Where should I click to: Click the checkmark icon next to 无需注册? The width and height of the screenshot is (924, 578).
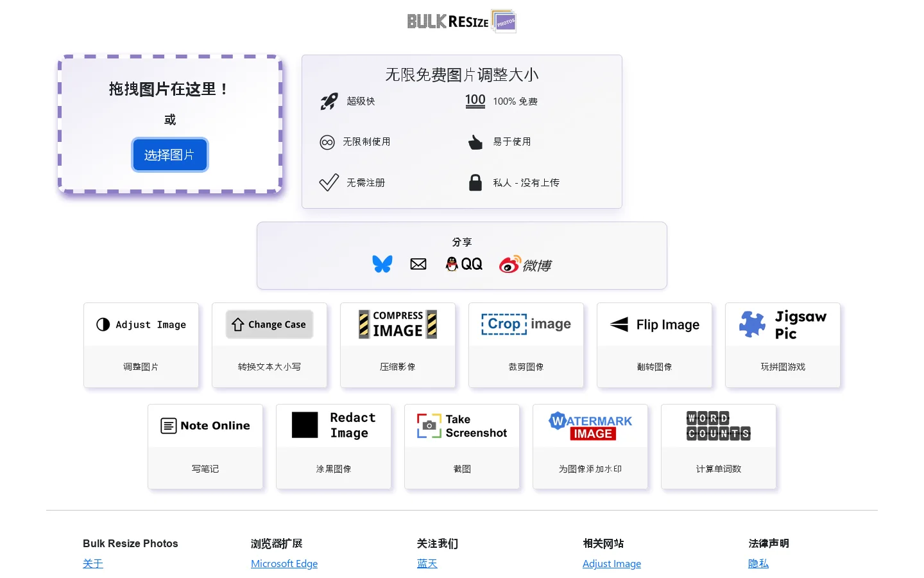329,183
